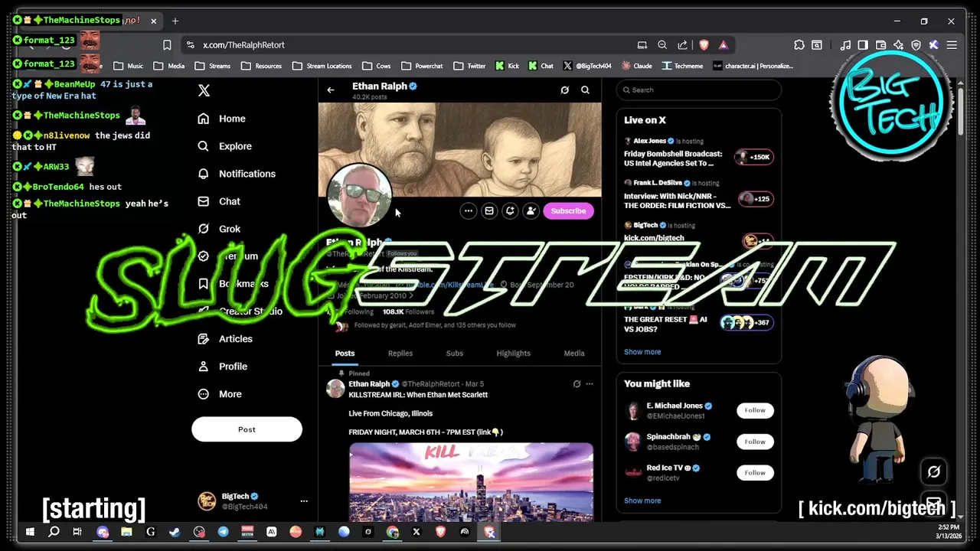980x551 pixels.
Task: Select the Highlights tab
Action: coord(513,354)
